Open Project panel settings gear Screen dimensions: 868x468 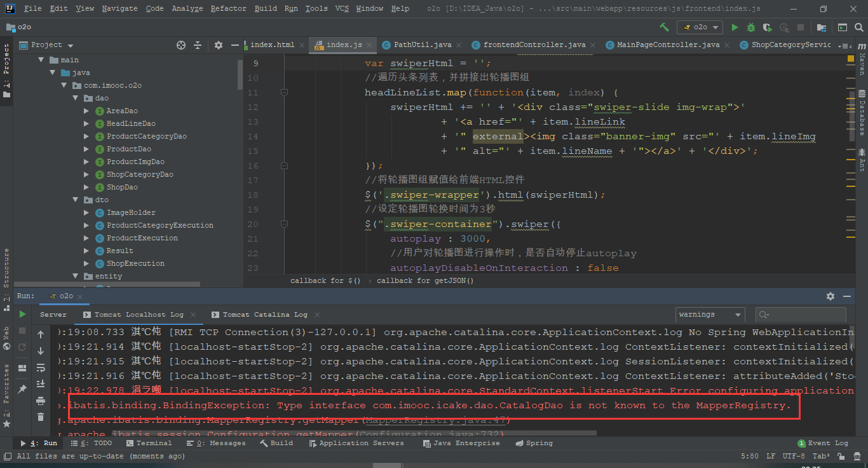tap(219, 45)
